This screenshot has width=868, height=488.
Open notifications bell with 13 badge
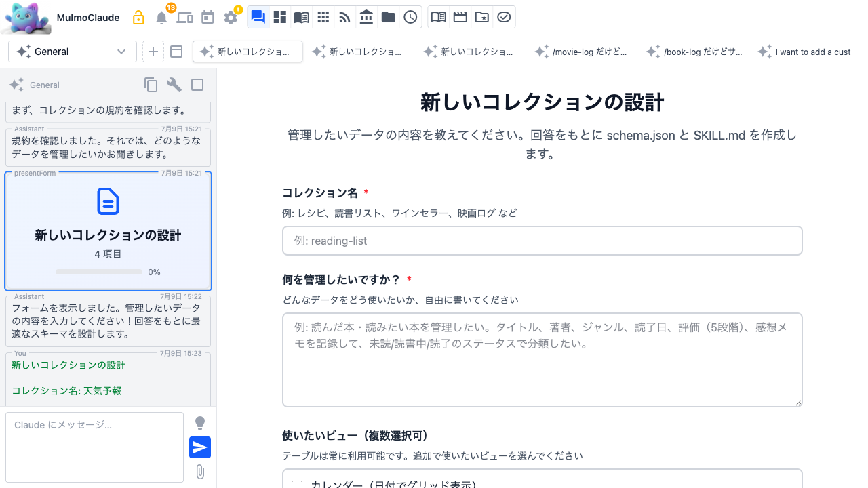coord(161,18)
